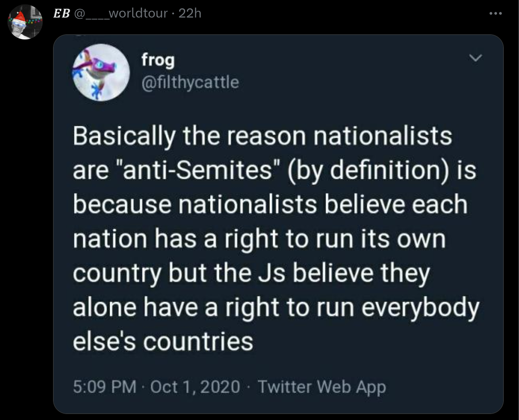Click EB's profile avatar with Santa hat
519x420 pixels.
25,22
